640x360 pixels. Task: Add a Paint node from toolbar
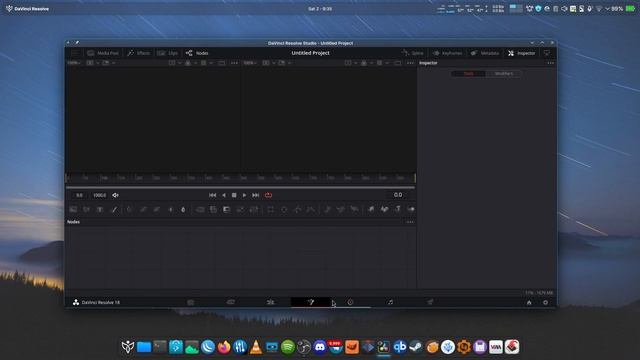(x=114, y=209)
